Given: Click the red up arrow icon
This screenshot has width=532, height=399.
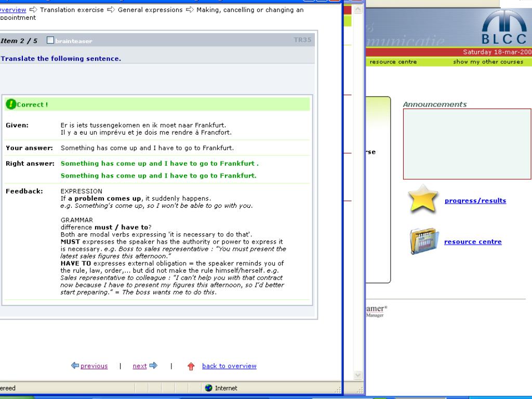Looking at the screenshot, I should tap(191, 366).
